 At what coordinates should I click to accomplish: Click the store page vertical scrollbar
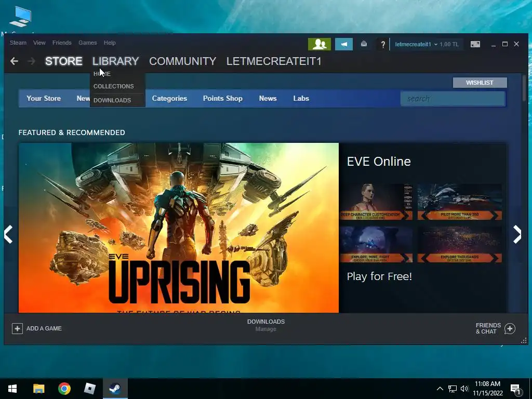(x=524, y=87)
